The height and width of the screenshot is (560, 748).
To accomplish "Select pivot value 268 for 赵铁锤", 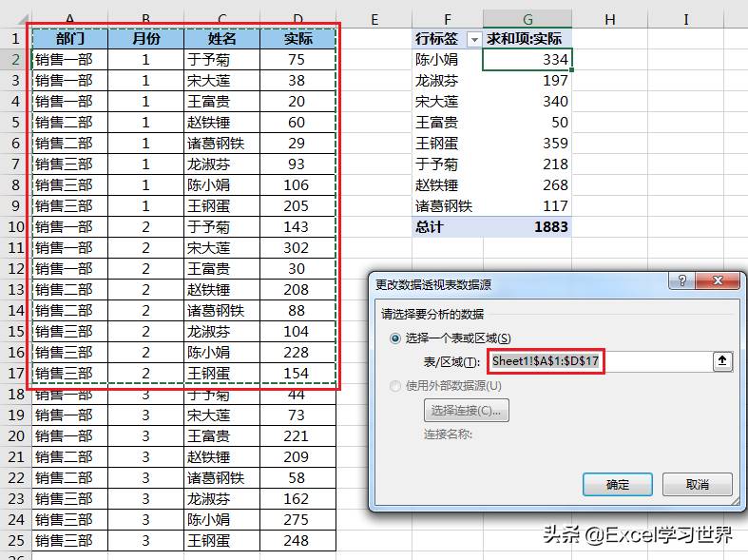I will pyautogui.click(x=527, y=185).
